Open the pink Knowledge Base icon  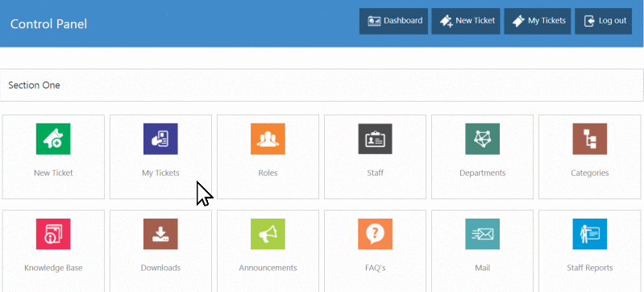point(53,234)
